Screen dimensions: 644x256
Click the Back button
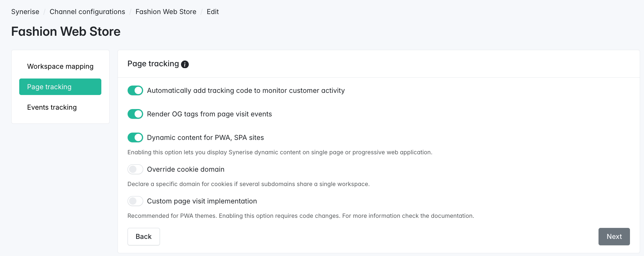point(143,236)
